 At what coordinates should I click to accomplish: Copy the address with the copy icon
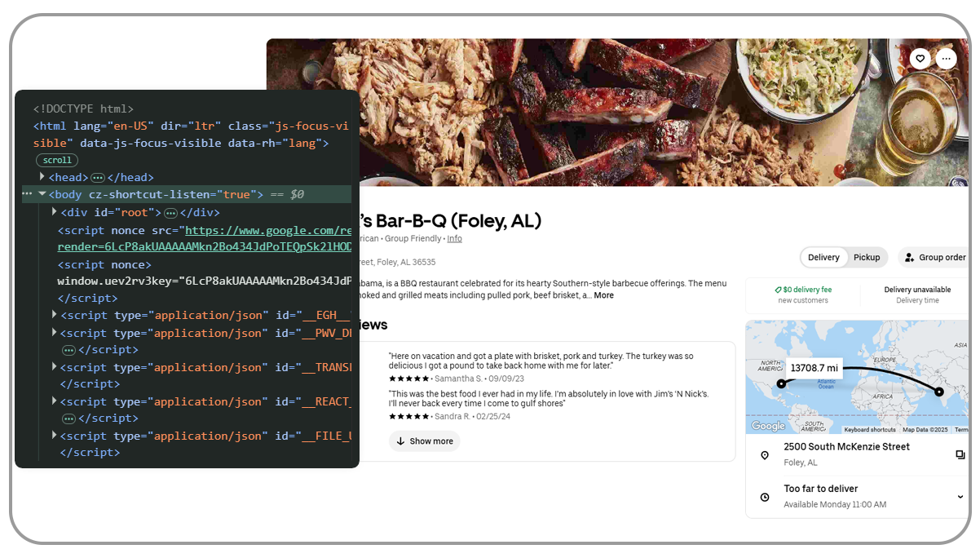960,454
